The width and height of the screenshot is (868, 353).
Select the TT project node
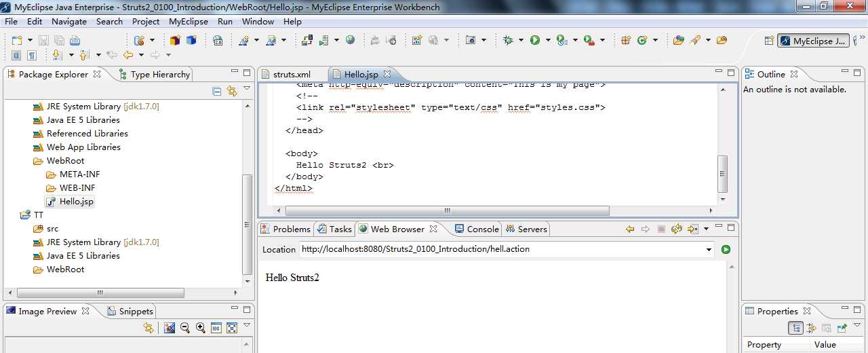(x=32, y=215)
